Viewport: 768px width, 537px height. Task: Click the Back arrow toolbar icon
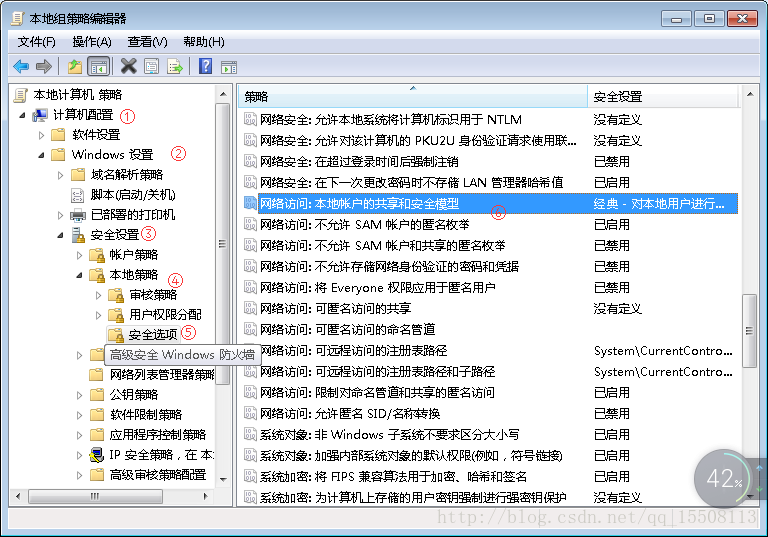coord(21,66)
